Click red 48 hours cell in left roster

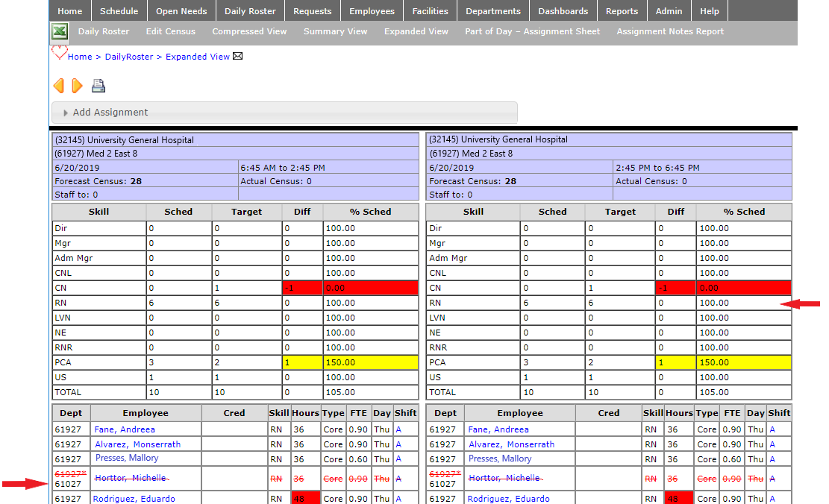coord(305,498)
